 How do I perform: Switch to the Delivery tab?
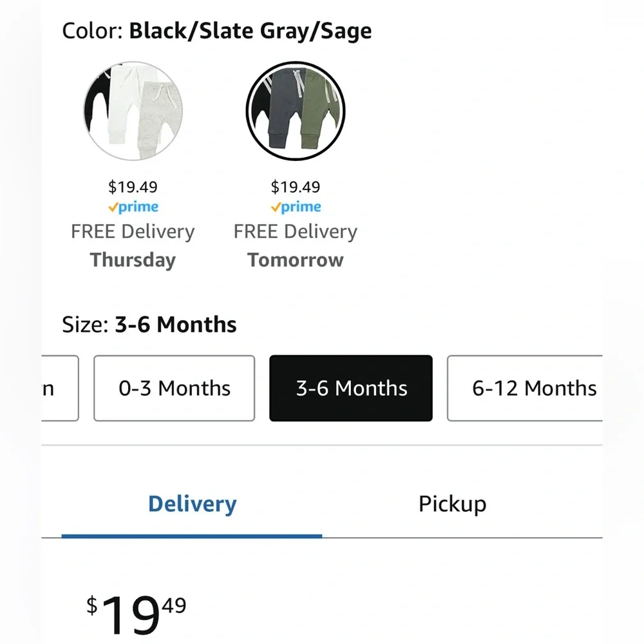(192, 504)
